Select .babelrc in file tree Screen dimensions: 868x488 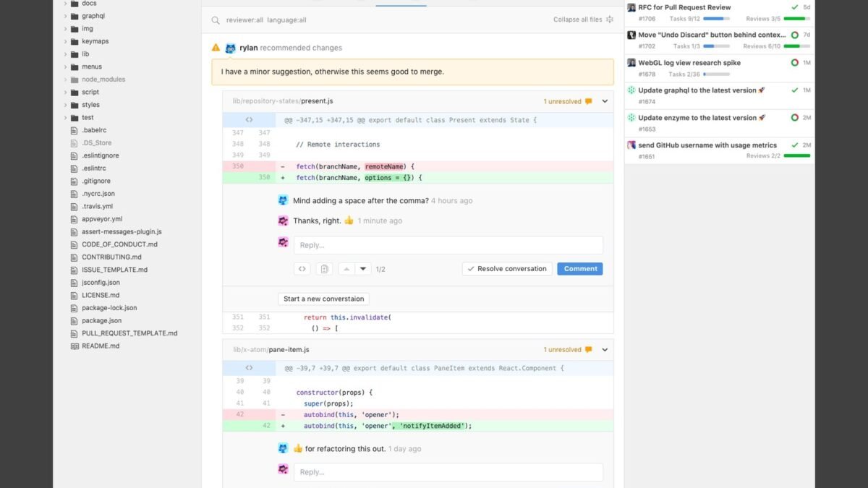[x=95, y=130]
